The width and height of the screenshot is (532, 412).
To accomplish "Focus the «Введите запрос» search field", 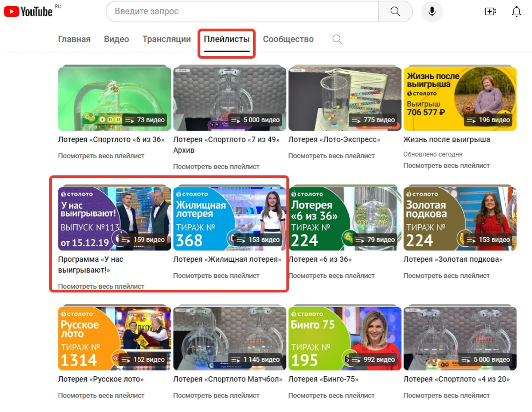I will pyautogui.click(x=242, y=11).
